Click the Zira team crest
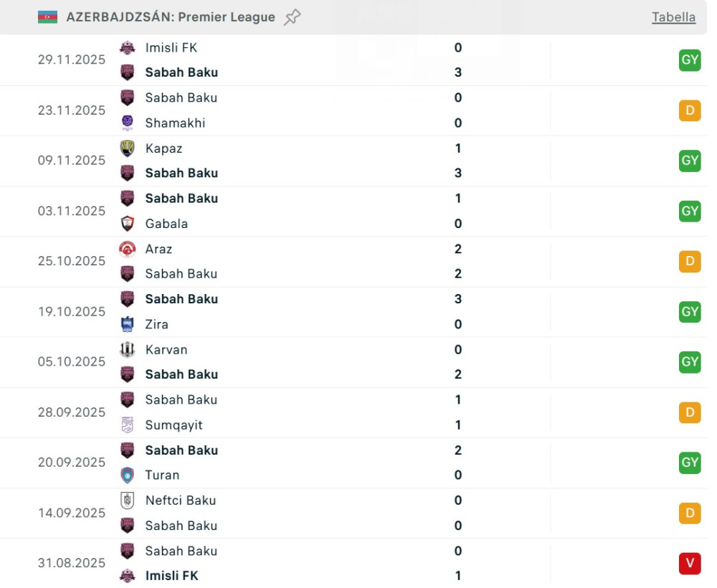Viewport: 717px width, 588px height. [x=128, y=324]
